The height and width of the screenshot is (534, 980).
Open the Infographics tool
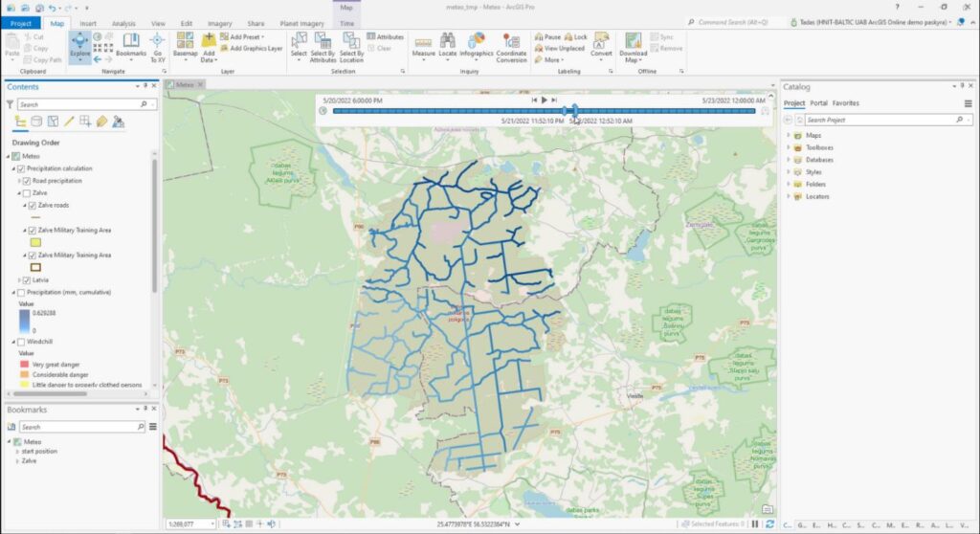tap(477, 44)
